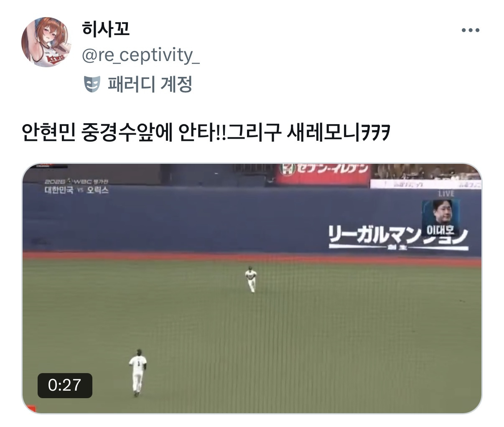Click the リーガルマンション wall signage
This screenshot has height=427, width=504.
398,238
